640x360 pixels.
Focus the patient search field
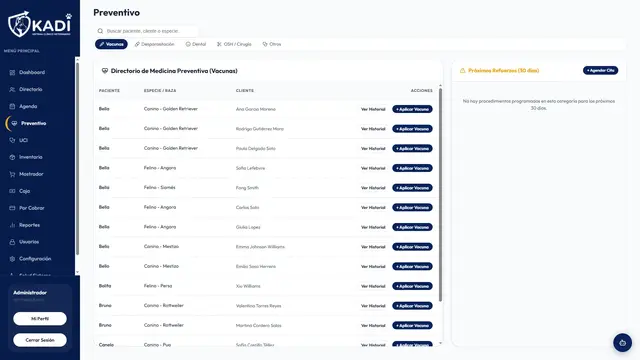(x=146, y=31)
